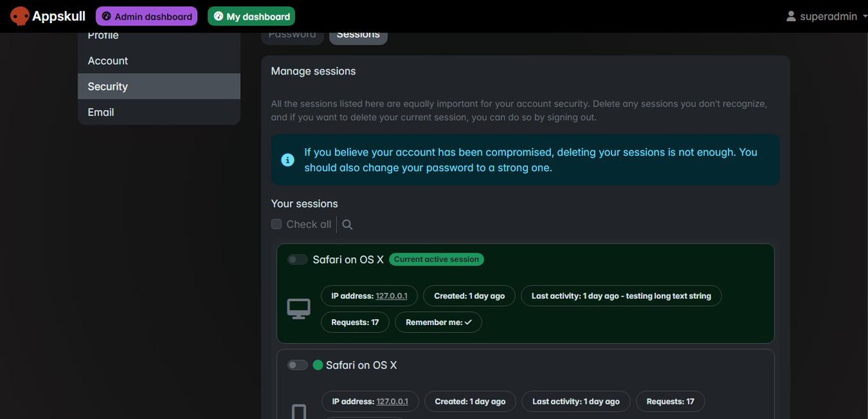Toggle the switch on the current active session
Screen dimensions: 868x419
click(297, 259)
